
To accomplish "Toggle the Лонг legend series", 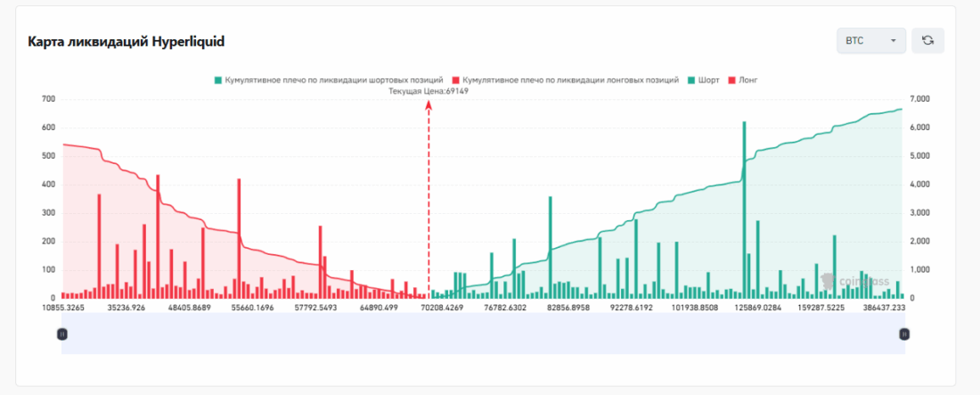I will point(743,80).
